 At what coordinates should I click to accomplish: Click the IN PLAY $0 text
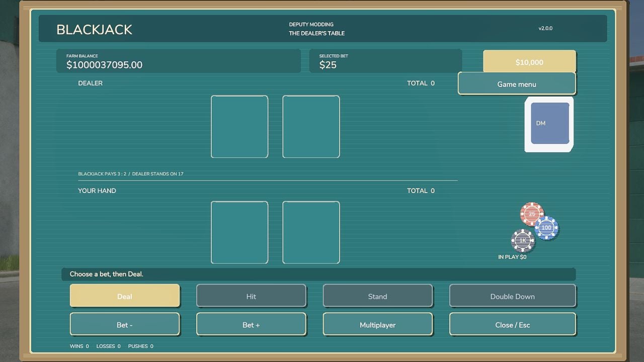click(512, 257)
